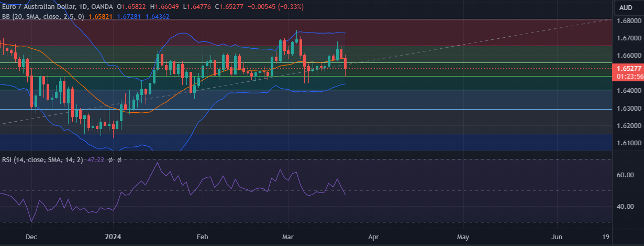
Task: Click the 2024 label on the time axis
Action: click(113, 237)
